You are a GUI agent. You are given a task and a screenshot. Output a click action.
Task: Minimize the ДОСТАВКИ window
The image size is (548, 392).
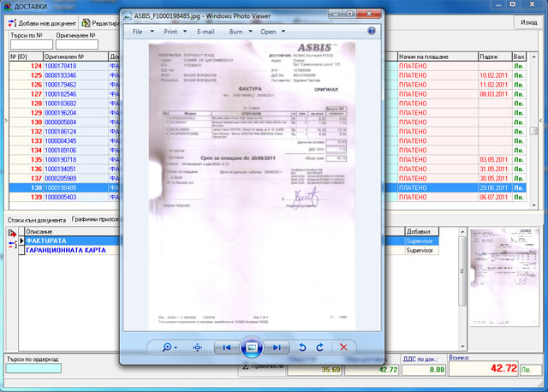pyautogui.click(x=498, y=5)
